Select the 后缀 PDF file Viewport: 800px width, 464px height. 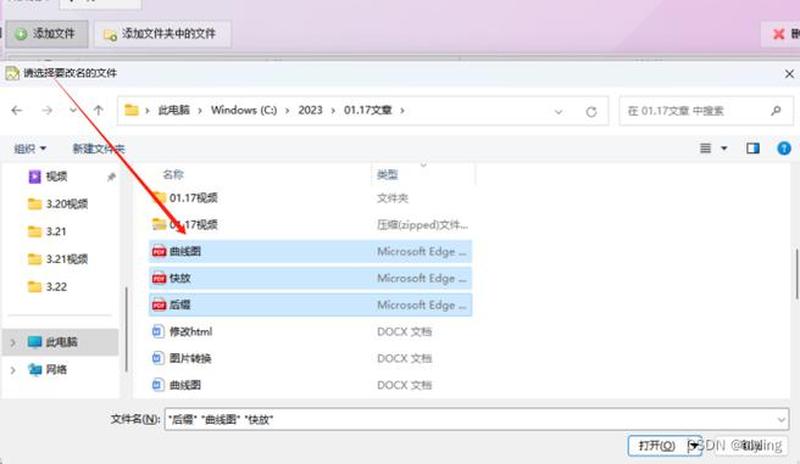tap(310, 305)
